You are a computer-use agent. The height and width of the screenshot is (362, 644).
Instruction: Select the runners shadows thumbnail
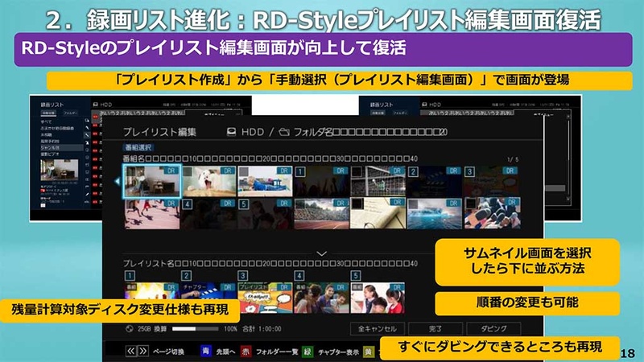pos(152,213)
